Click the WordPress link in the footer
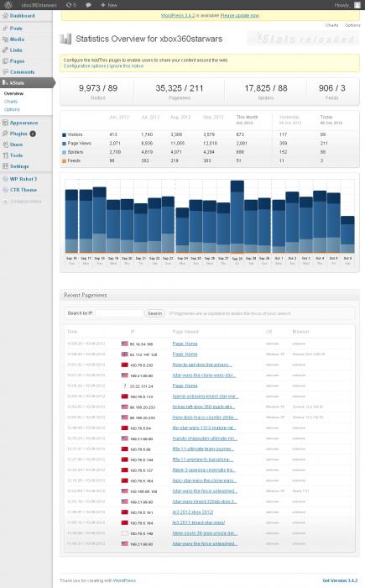365x588 pixels. tap(124, 580)
